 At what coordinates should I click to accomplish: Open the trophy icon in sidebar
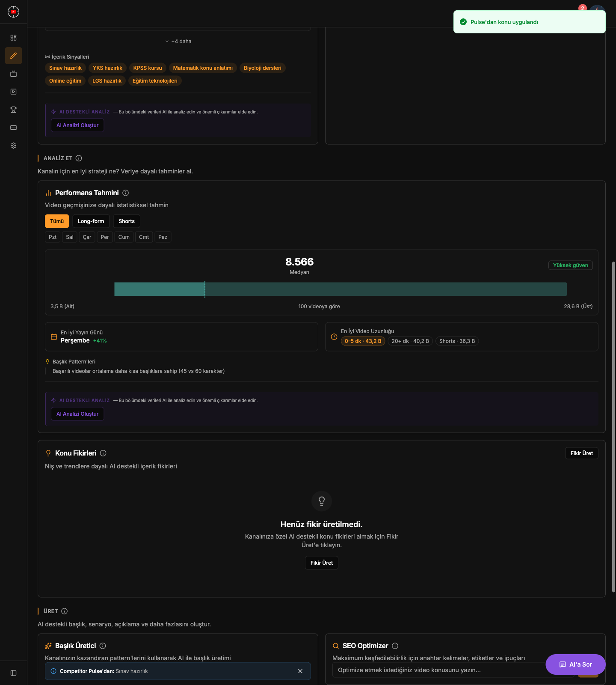14,110
